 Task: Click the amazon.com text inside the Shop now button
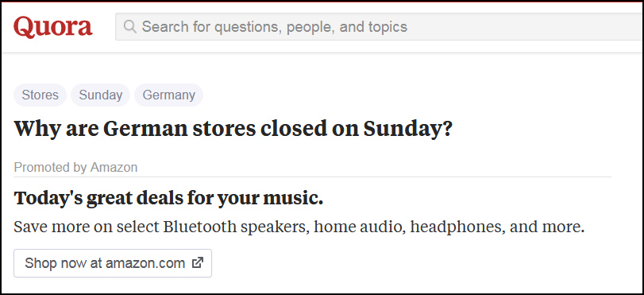point(145,263)
